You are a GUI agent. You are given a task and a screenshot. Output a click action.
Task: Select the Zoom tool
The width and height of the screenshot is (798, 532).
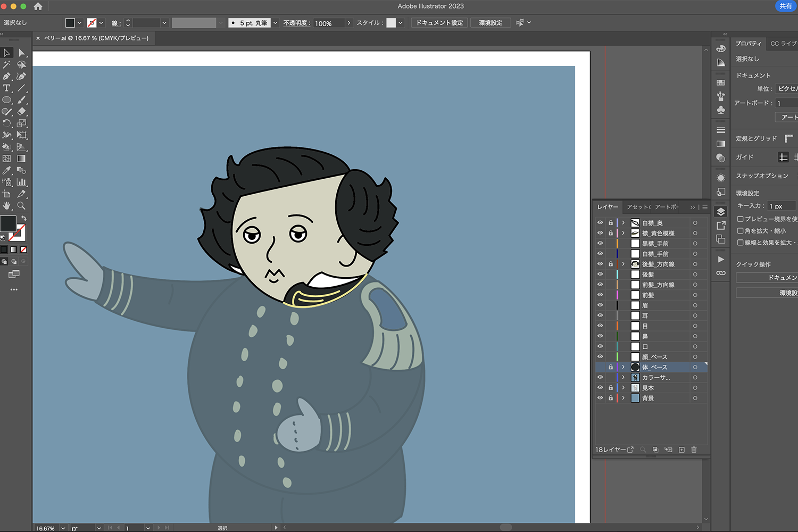[x=21, y=205]
